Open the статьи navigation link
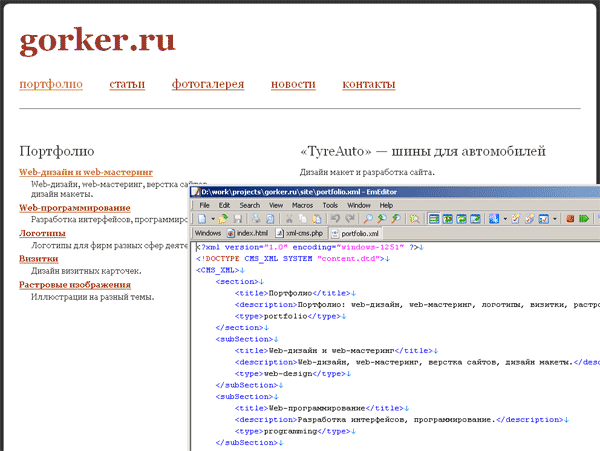This screenshot has height=451, width=600. point(127,84)
